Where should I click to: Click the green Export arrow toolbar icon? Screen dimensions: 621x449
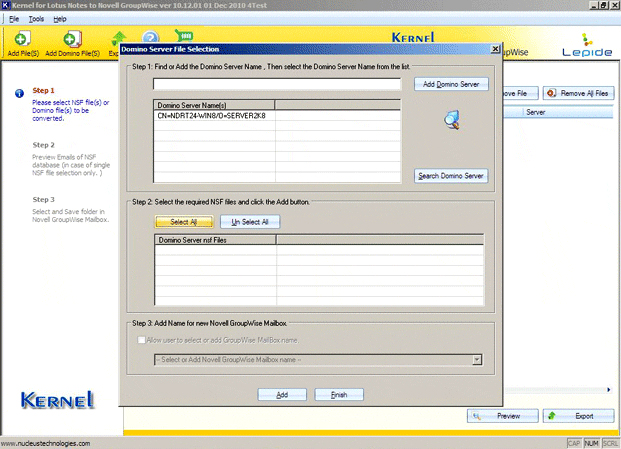118,37
